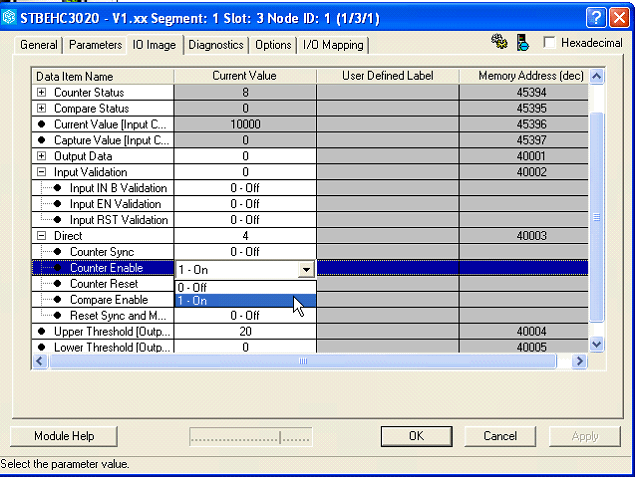Click the User Defined Label column header
The height and width of the screenshot is (478, 637).
388,76
